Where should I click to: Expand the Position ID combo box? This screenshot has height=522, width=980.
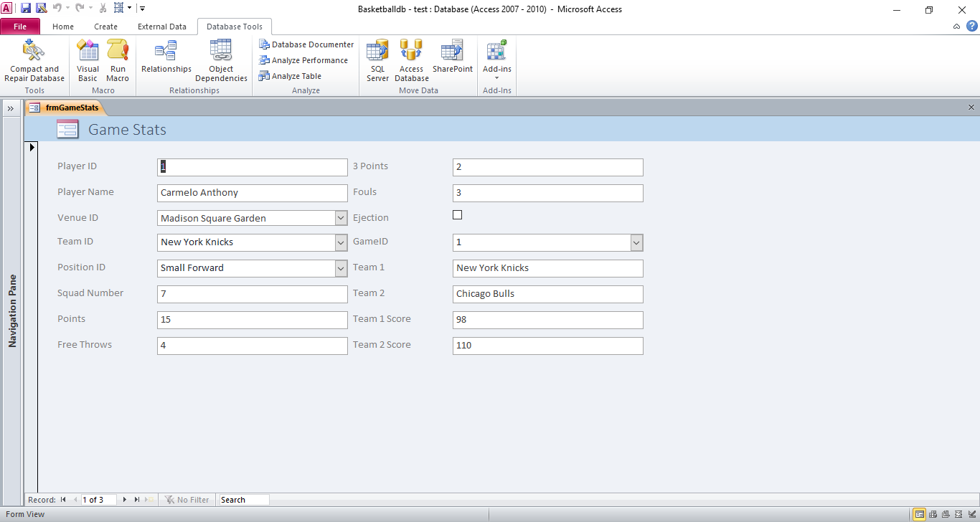point(341,268)
